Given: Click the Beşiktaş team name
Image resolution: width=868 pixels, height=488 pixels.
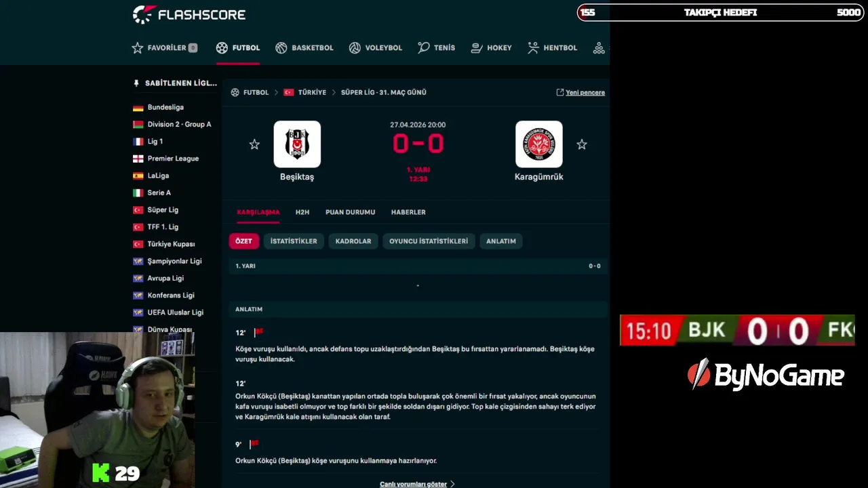Looking at the screenshot, I should point(297,177).
